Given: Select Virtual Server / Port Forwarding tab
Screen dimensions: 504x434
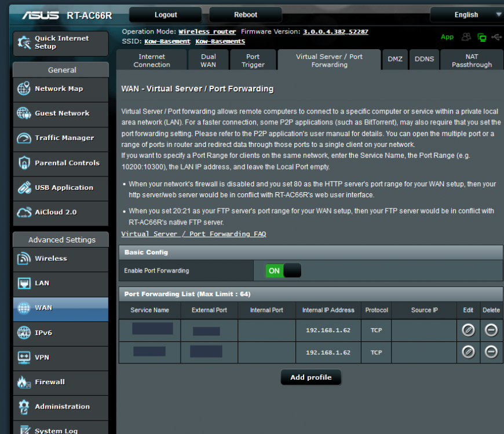Looking at the screenshot, I should pos(329,60).
